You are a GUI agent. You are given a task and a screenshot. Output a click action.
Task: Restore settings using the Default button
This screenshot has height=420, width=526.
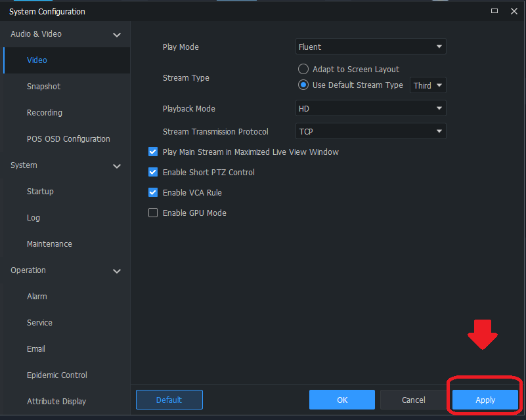tap(169, 400)
